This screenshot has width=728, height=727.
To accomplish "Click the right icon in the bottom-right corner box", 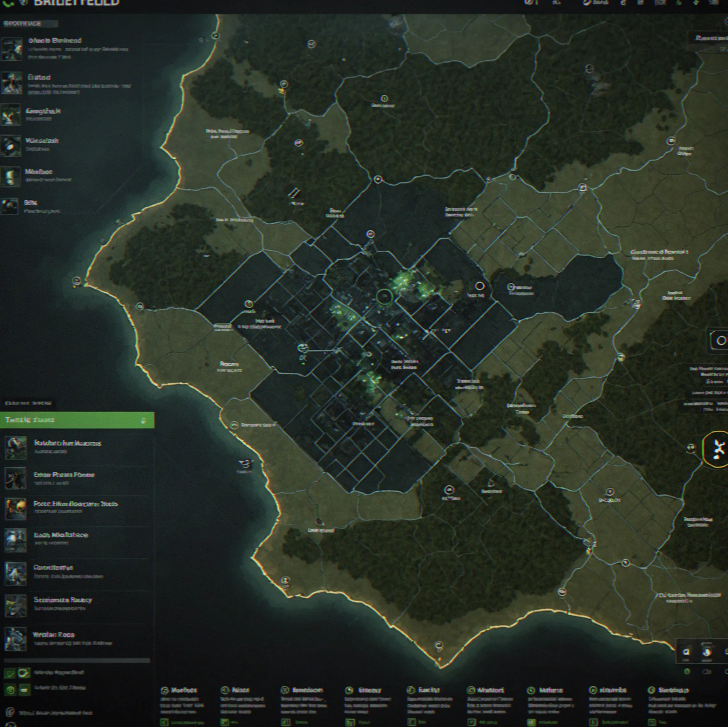I will pyautogui.click(x=707, y=651).
